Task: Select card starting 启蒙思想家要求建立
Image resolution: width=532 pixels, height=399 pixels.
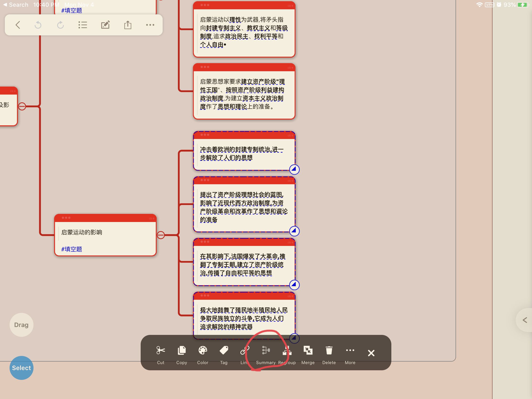Action: point(244,91)
